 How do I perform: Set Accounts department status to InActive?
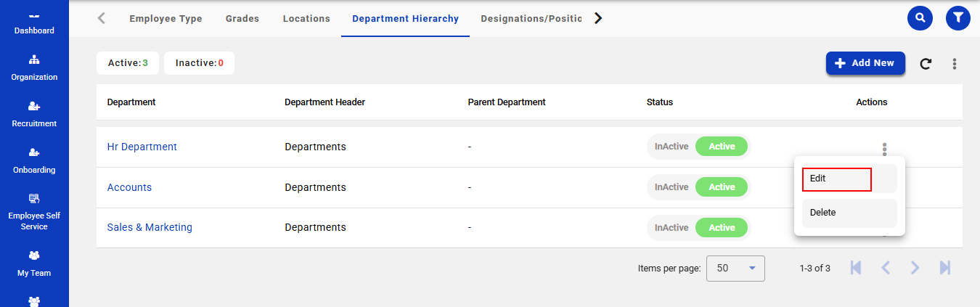[x=671, y=187]
